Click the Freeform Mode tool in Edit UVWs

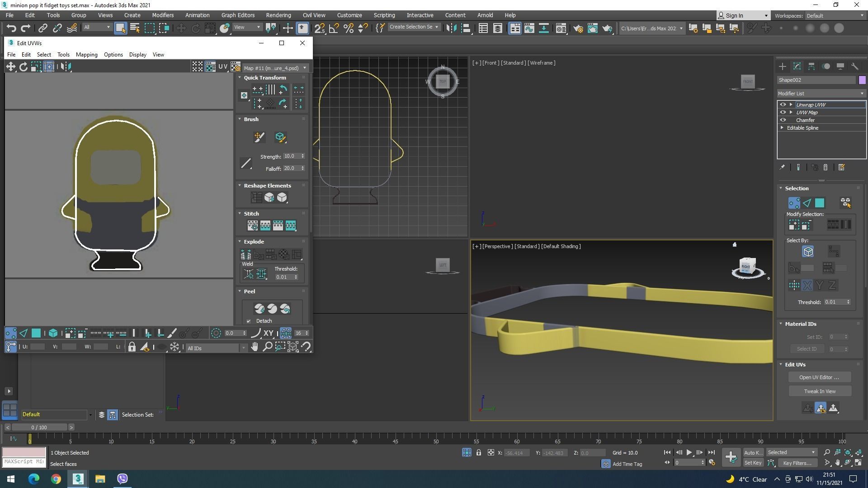(x=49, y=67)
